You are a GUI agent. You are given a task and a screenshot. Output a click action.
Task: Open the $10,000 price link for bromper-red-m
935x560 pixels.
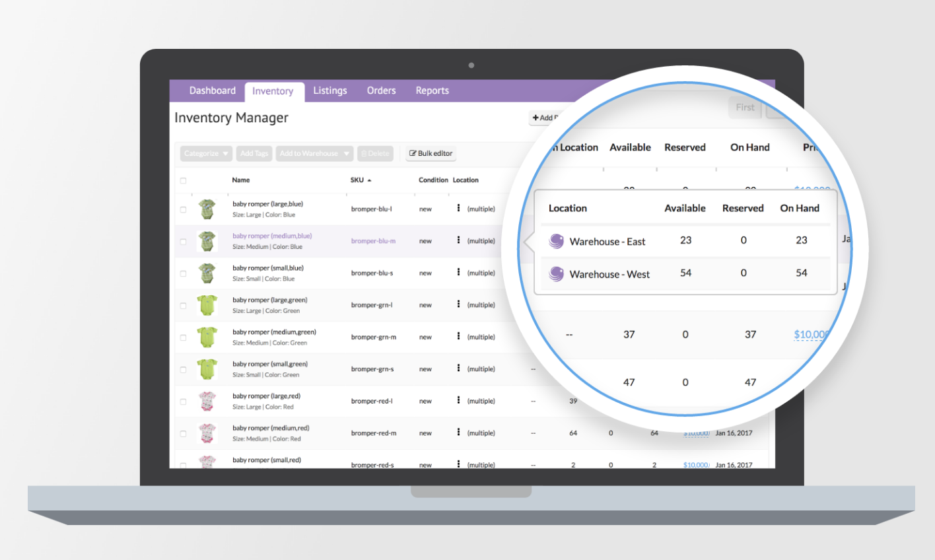click(x=696, y=433)
